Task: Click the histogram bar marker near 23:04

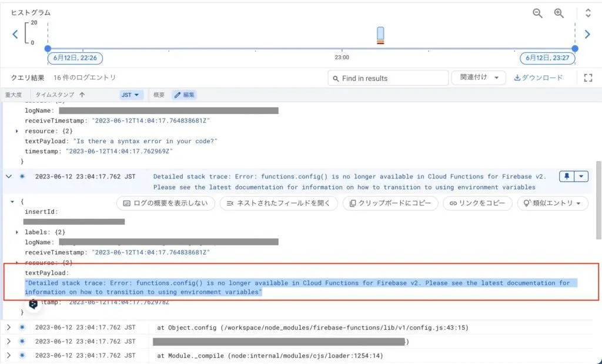Action: click(x=380, y=35)
